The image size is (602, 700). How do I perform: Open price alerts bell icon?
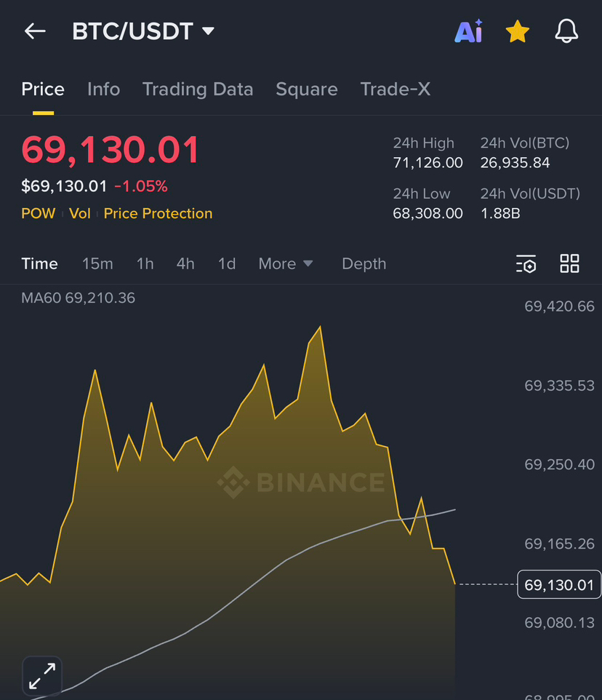pos(566,31)
